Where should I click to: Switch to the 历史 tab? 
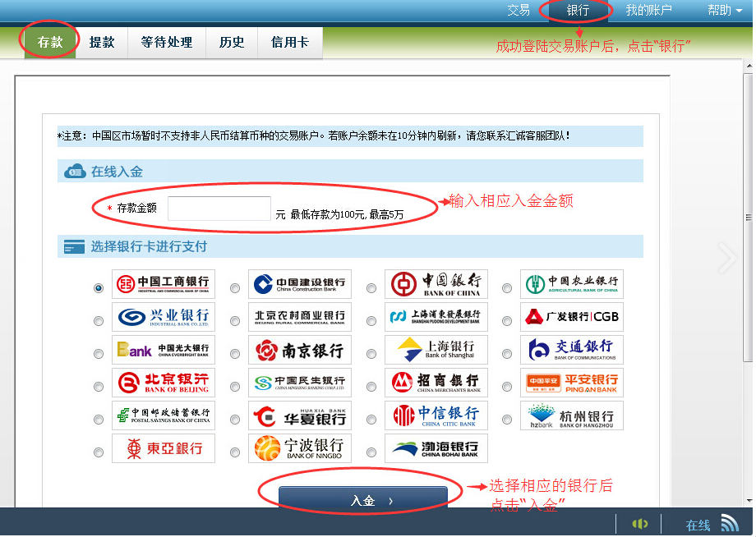click(x=232, y=43)
